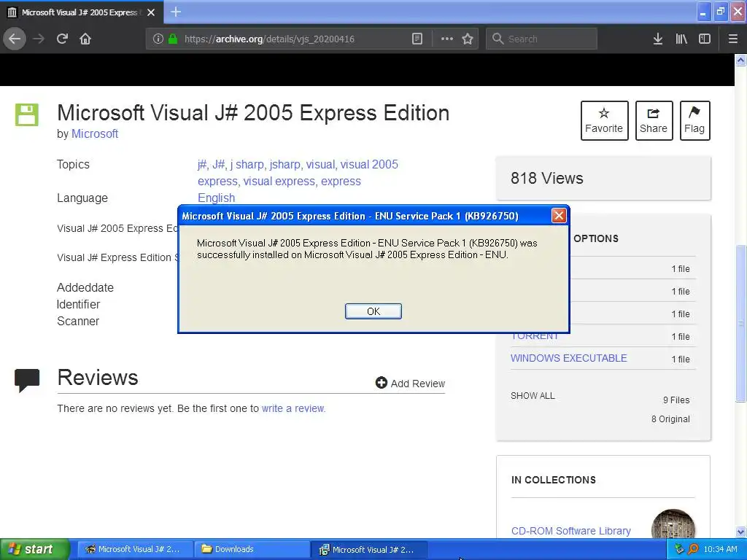Click the archive.org address bar URL
Image resolution: width=747 pixels, height=560 pixels.
(269, 39)
